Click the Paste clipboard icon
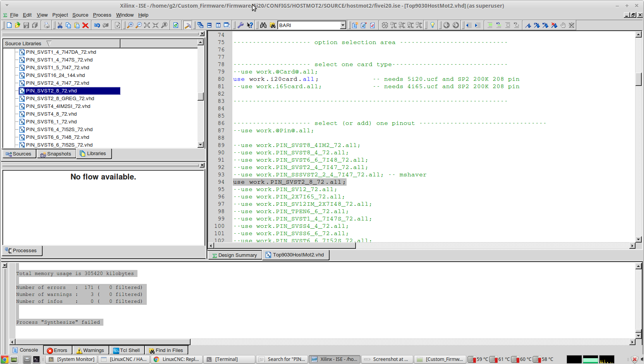Screen dimensions: 644x364 point(77,25)
